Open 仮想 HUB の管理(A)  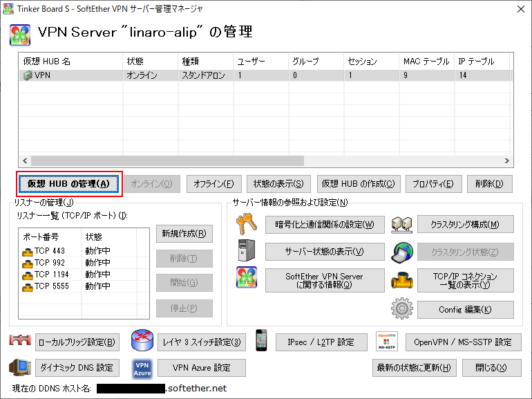click(x=68, y=184)
